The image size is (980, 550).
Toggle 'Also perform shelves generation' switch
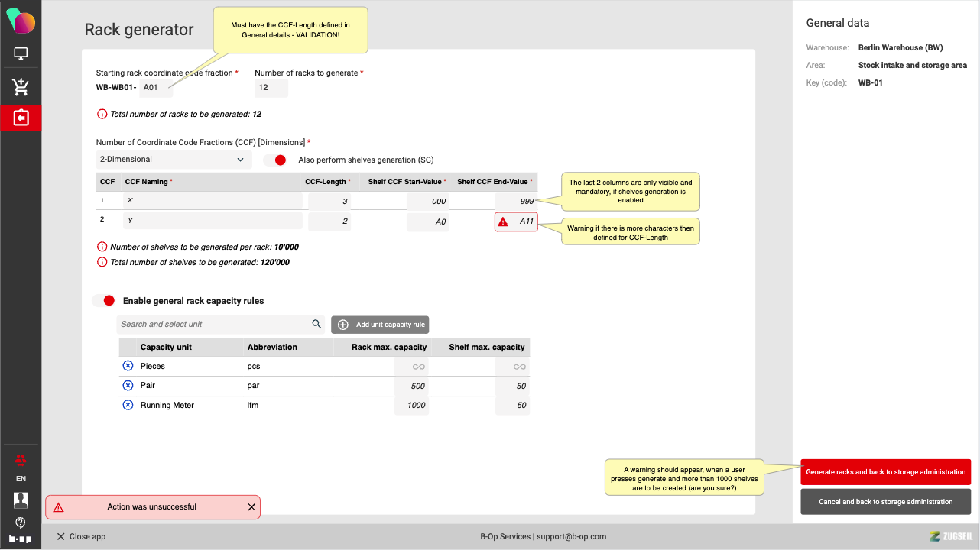click(x=275, y=160)
